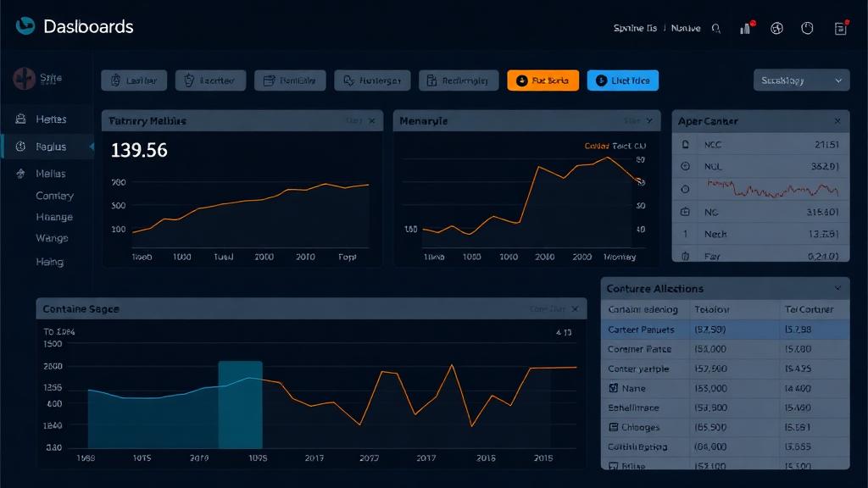The width and height of the screenshot is (868, 488).
Task: Open the search magnifier in the top bar
Action: (716, 28)
